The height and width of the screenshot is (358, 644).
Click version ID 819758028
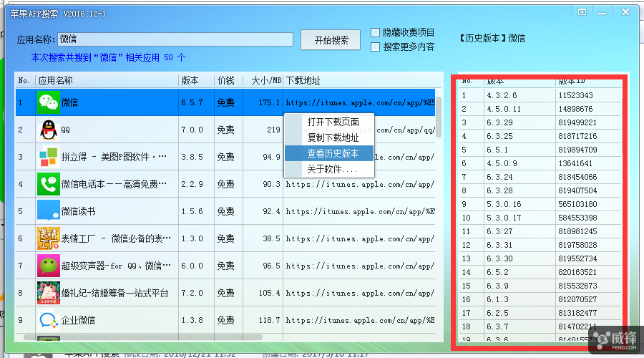click(577, 245)
